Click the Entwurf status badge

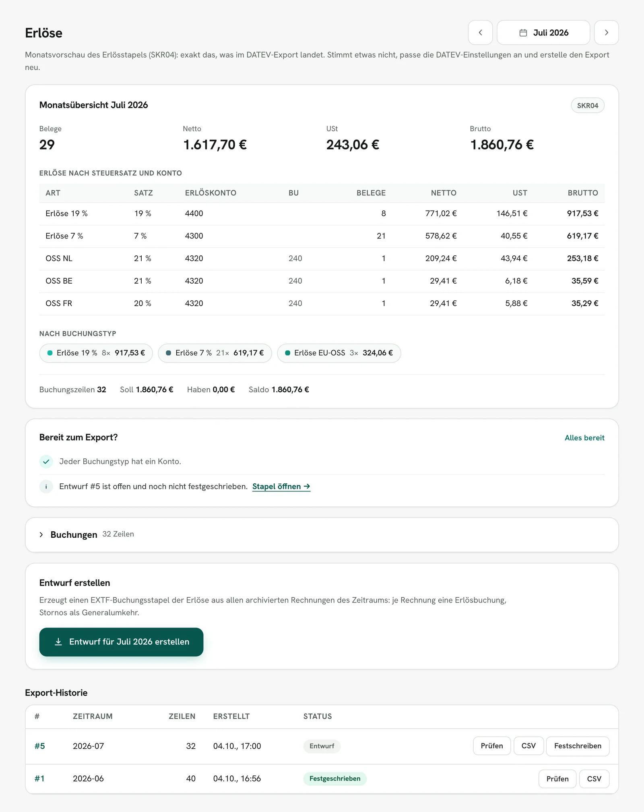pos(322,746)
